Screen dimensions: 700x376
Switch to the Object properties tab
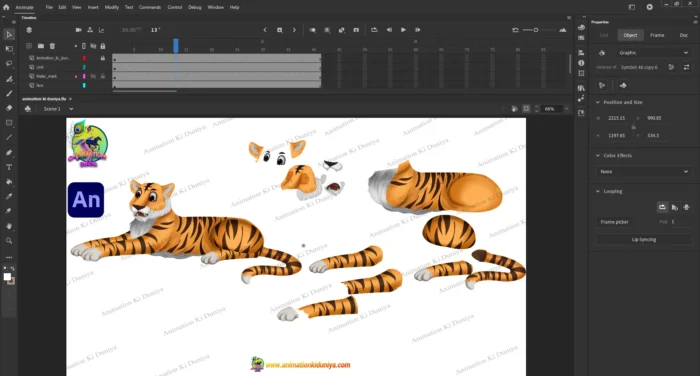pyautogui.click(x=630, y=35)
